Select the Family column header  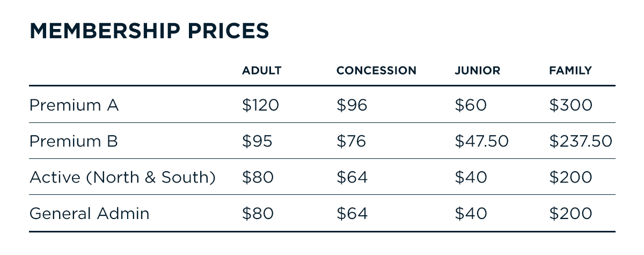point(570,71)
